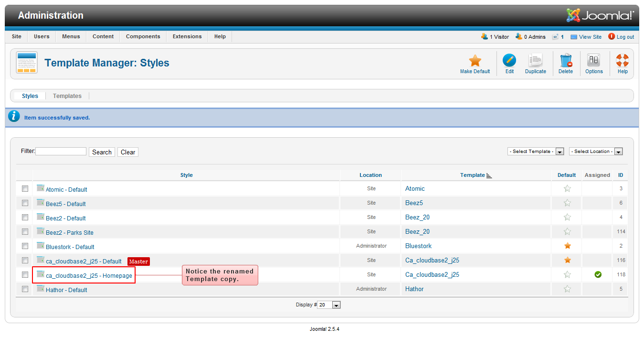Click the Joomla! logo

pyautogui.click(x=600, y=15)
